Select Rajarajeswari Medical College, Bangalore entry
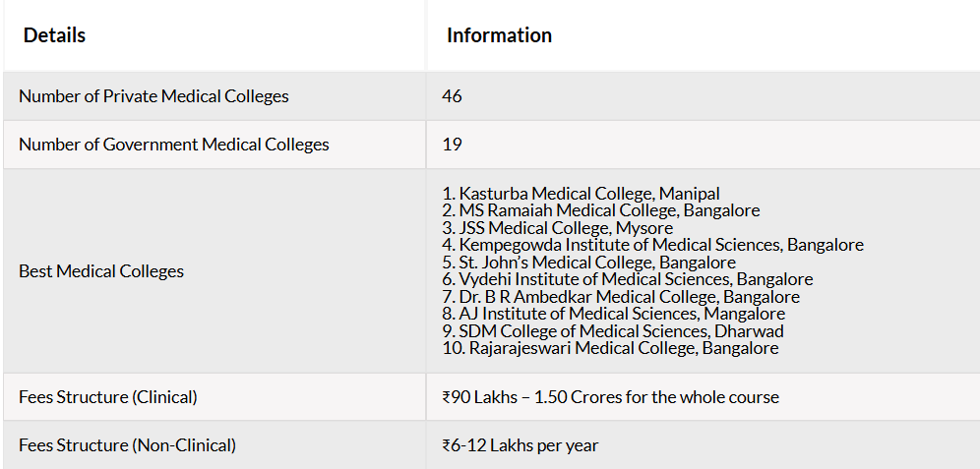Image resolution: width=980 pixels, height=469 pixels. pyautogui.click(x=610, y=348)
